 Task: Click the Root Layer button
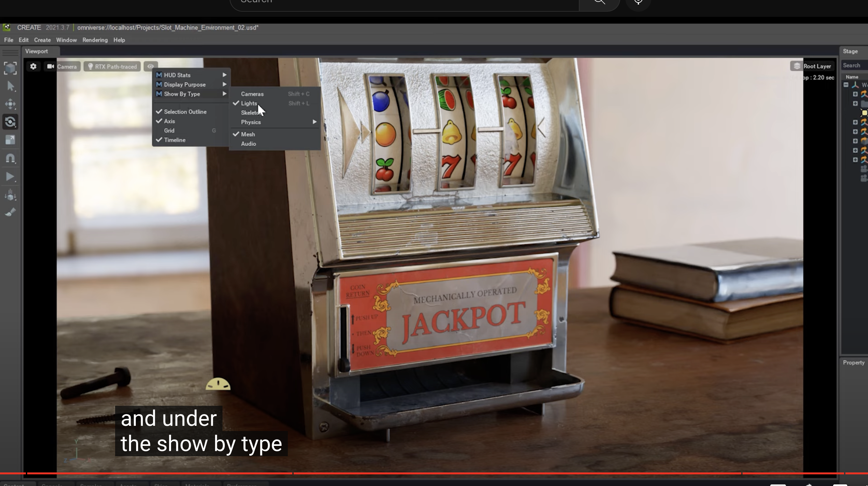[x=813, y=66]
